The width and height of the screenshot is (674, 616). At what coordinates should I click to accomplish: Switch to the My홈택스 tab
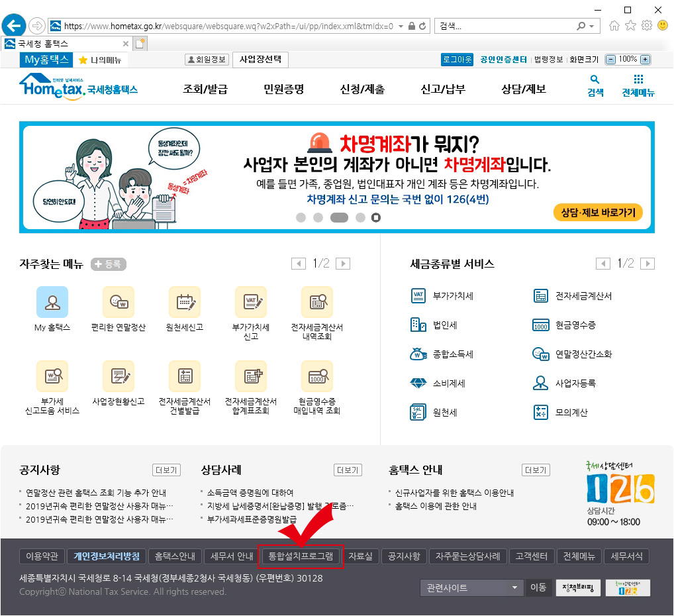pos(46,59)
